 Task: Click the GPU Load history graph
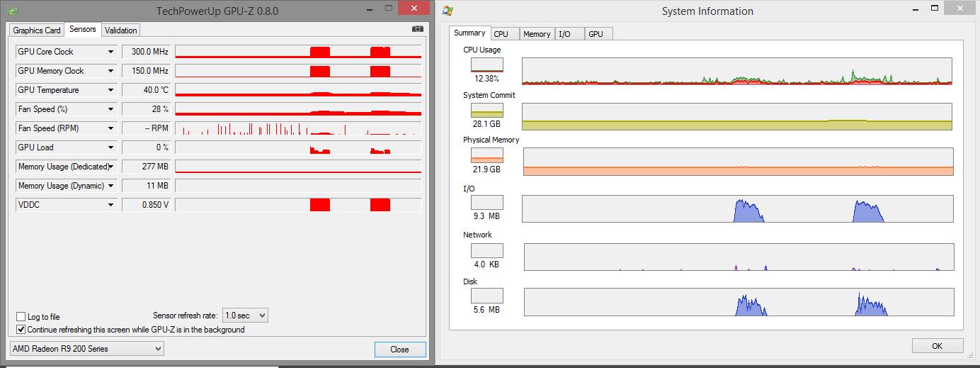click(x=298, y=147)
